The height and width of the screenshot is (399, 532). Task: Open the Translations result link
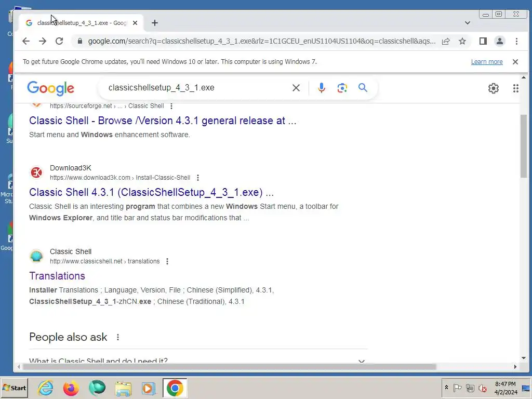57,276
